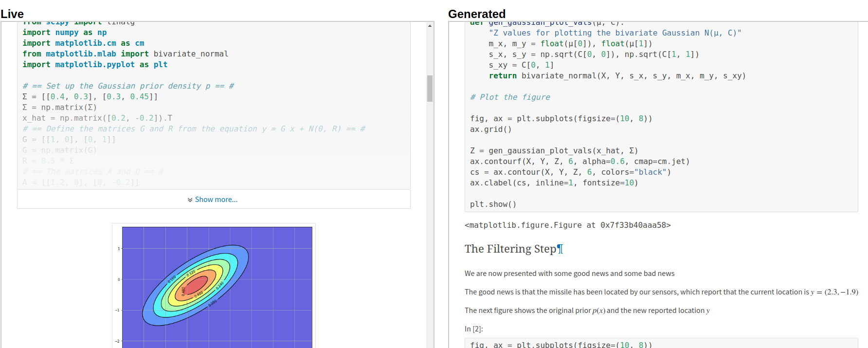Click the 'x_hat = np.matrix([0.2, -0.2]).T' line
This screenshot has height=348, width=868.
click(97, 118)
